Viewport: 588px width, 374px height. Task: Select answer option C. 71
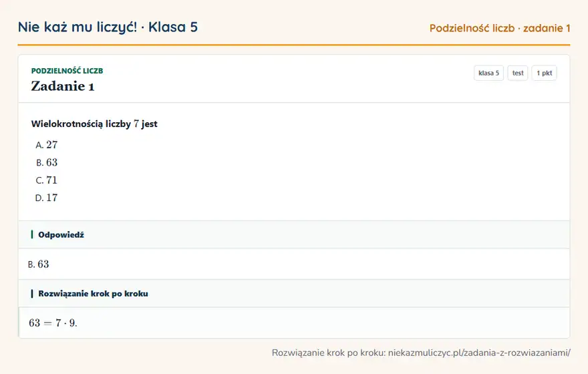(x=47, y=180)
